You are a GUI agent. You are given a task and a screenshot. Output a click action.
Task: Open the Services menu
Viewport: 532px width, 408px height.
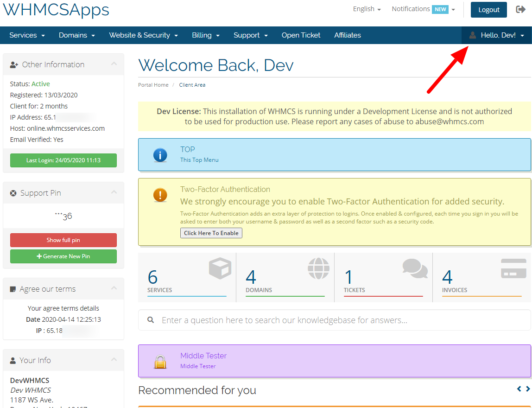tap(27, 35)
